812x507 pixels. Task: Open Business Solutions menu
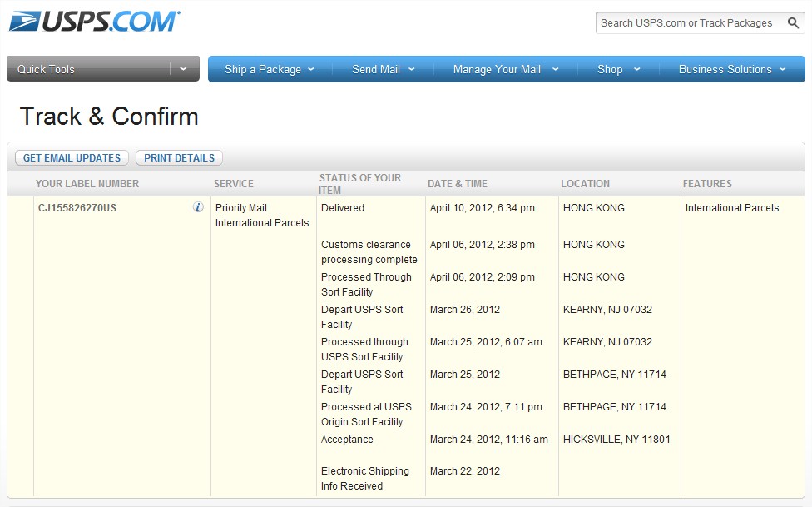pos(725,69)
